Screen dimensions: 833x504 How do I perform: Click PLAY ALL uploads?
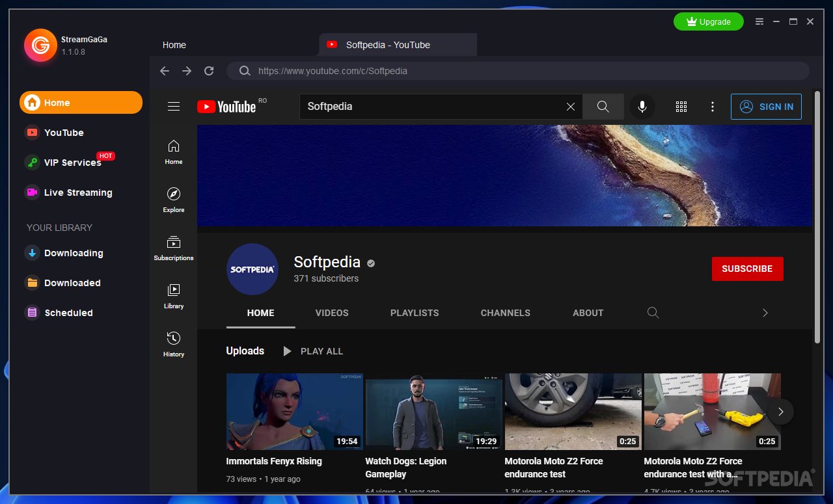(x=313, y=351)
